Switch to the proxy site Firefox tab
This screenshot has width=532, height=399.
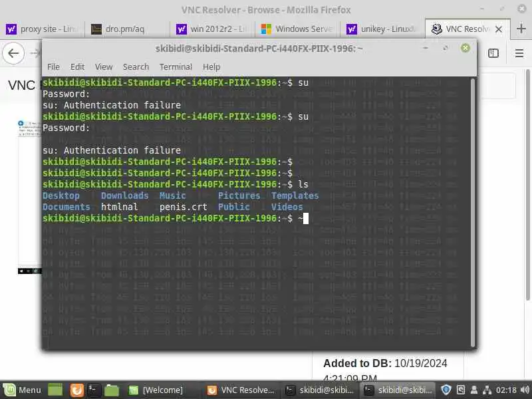(x=41, y=29)
